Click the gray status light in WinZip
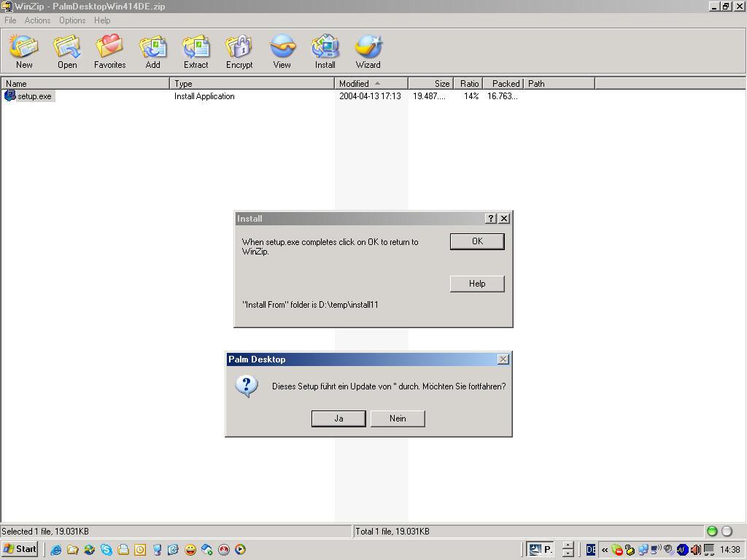 (x=727, y=532)
